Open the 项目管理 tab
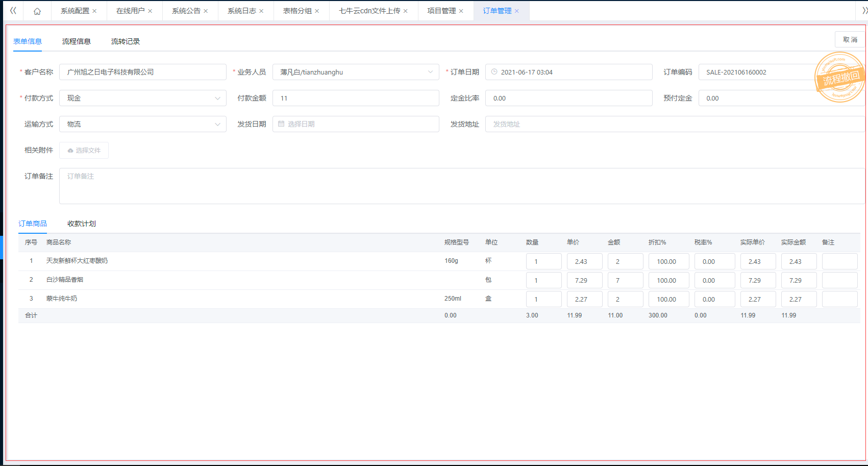868x466 pixels. (x=441, y=11)
